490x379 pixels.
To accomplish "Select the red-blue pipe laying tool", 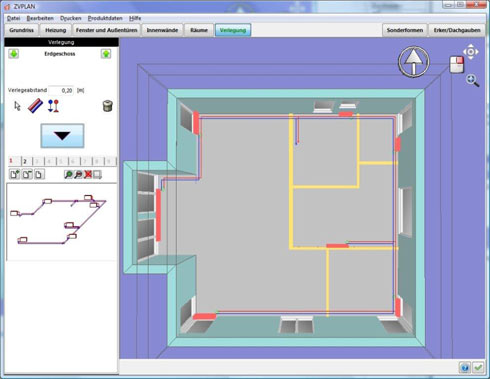I will [35, 106].
